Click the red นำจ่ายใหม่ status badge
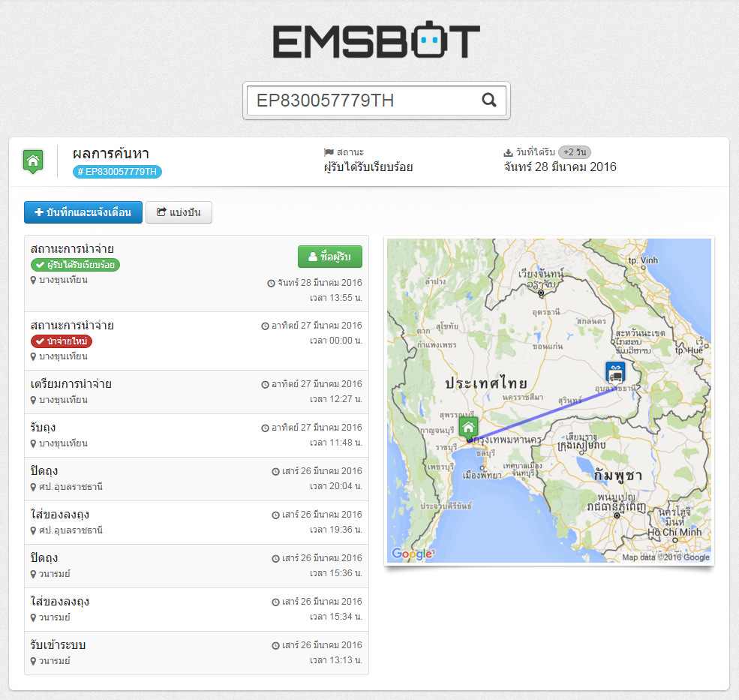This screenshot has width=739, height=700. pos(62,341)
